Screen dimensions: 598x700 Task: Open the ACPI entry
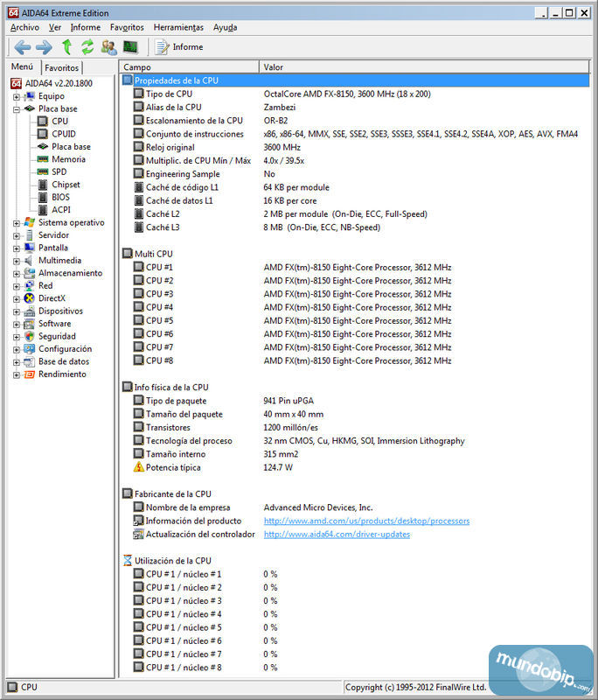click(60, 210)
